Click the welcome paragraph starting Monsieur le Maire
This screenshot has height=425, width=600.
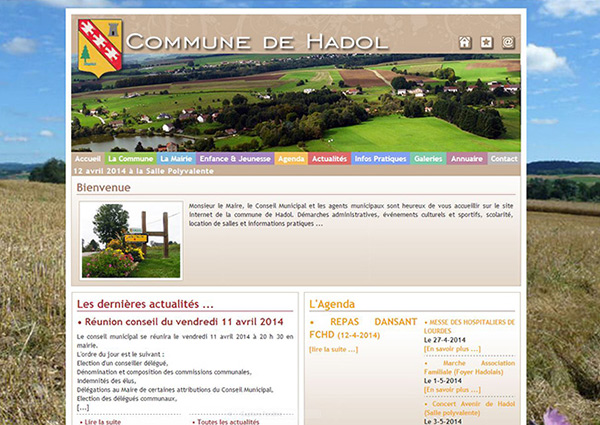351,215
